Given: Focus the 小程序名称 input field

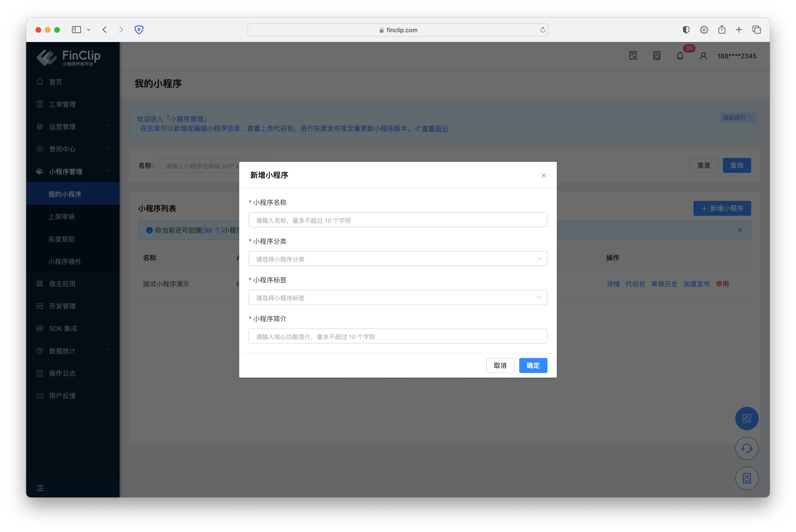Looking at the screenshot, I should tap(398, 220).
